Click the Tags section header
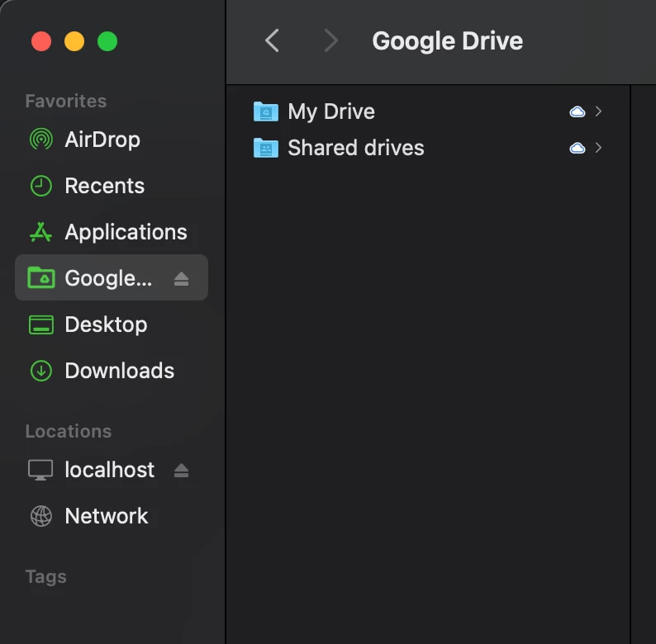The image size is (656, 644). (x=45, y=577)
